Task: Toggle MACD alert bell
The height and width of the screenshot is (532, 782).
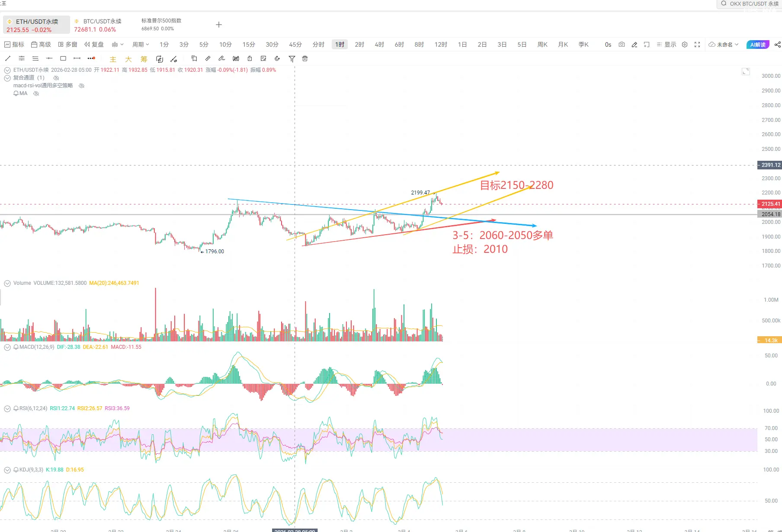Action: 16,347
